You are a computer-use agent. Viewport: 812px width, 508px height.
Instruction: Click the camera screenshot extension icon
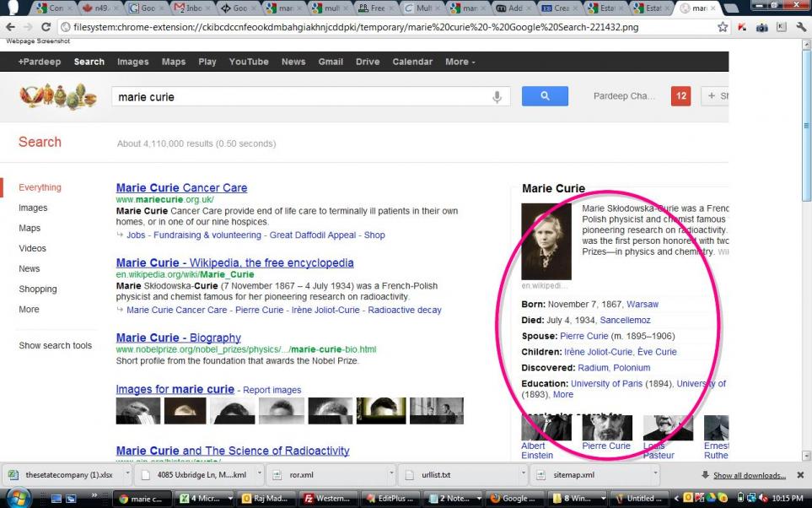tap(761, 28)
